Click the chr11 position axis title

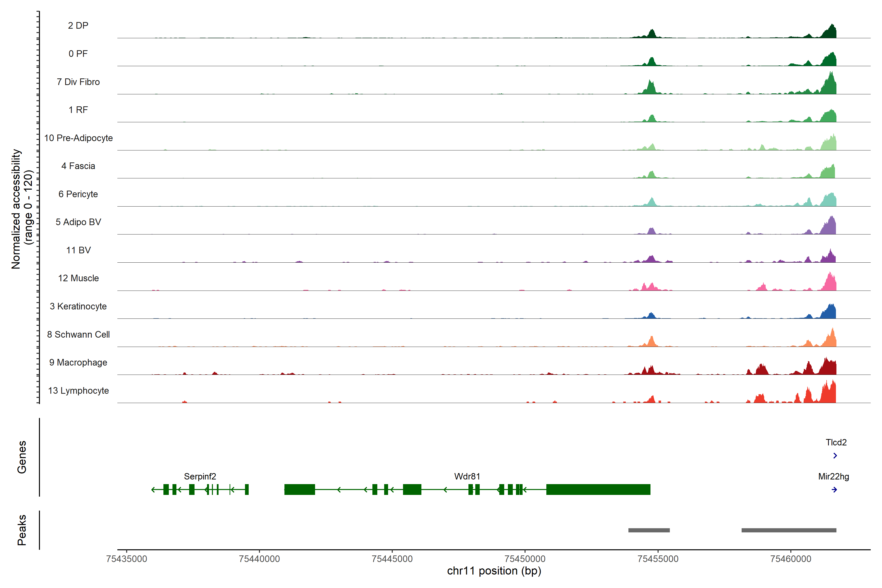494,571
